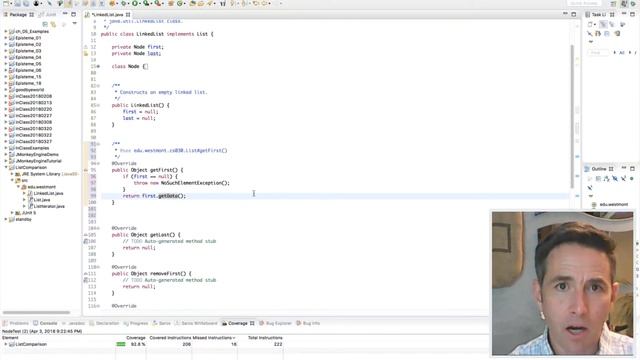
Task: Open the Javadoc tab
Action: point(74,323)
